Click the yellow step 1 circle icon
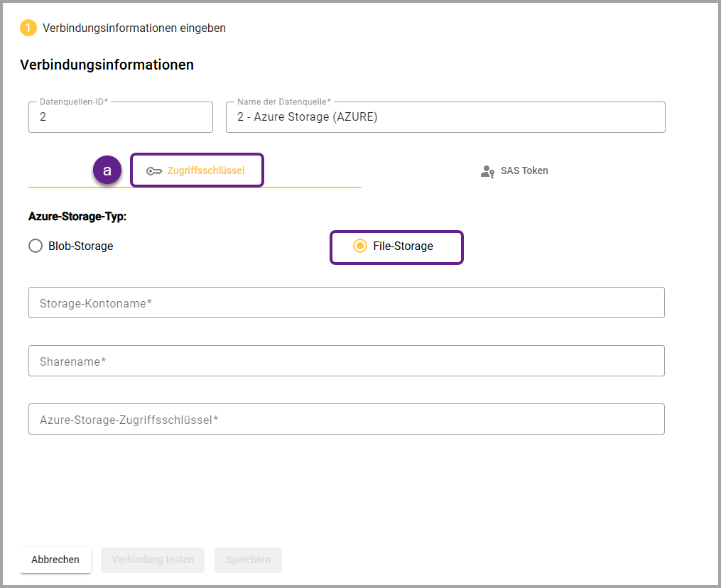This screenshot has height=588, width=721. (28, 28)
